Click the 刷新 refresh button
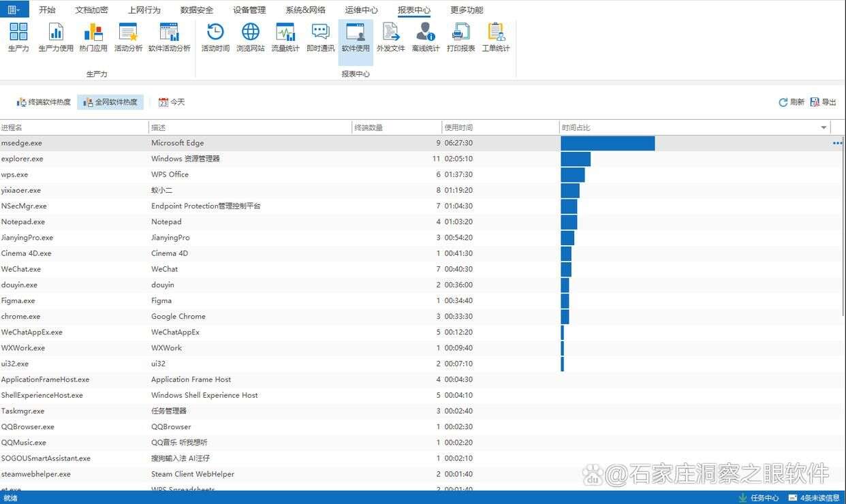 tap(792, 102)
